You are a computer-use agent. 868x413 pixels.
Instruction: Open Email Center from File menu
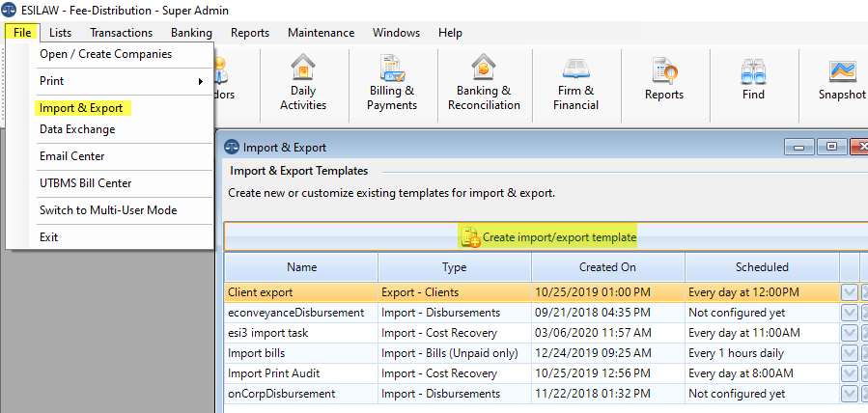[72, 156]
